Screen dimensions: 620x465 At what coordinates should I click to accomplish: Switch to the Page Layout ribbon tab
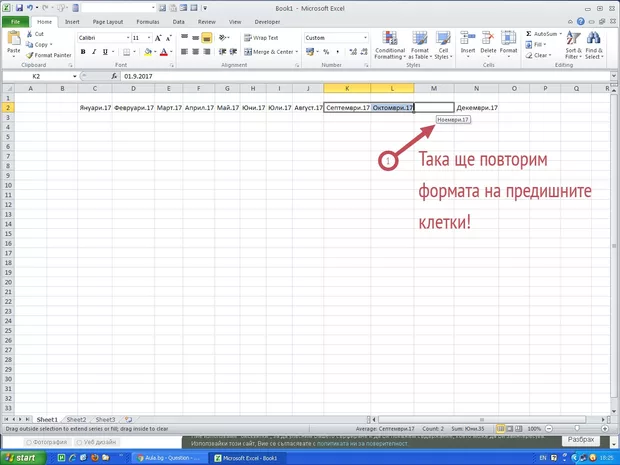(x=107, y=20)
